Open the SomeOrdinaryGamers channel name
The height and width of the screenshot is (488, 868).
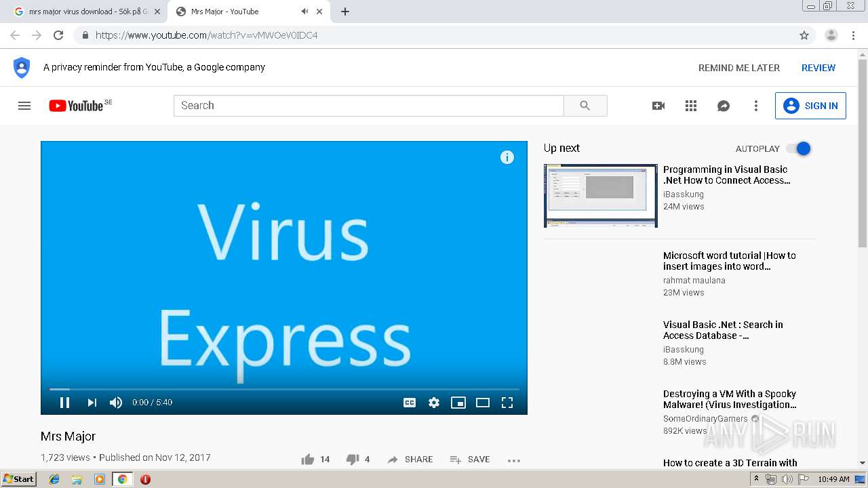(705, 419)
